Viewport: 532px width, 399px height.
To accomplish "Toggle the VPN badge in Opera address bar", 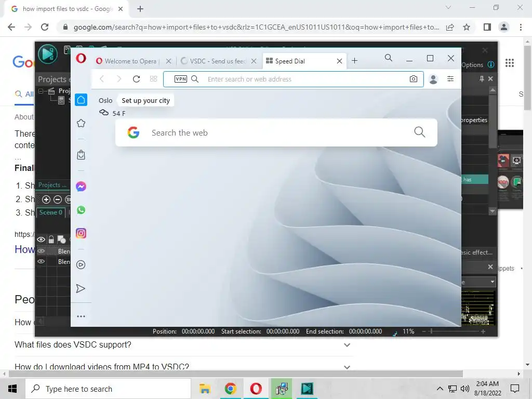I will [x=180, y=79].
